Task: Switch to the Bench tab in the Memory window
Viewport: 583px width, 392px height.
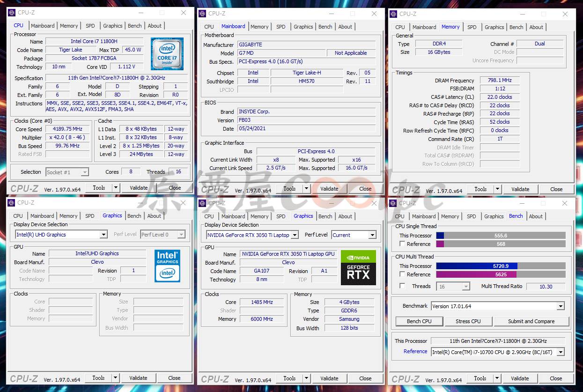Action: pos(517,27)
